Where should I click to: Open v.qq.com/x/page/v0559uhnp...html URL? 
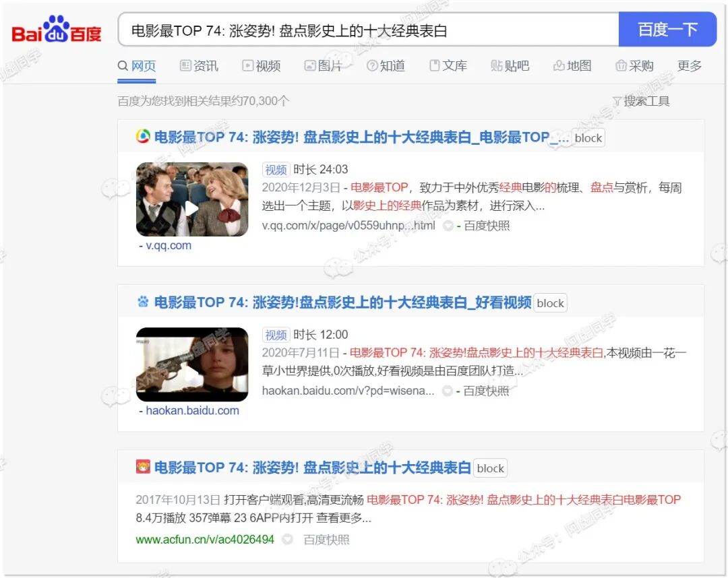pyautogui.click(x=348, y=226)
